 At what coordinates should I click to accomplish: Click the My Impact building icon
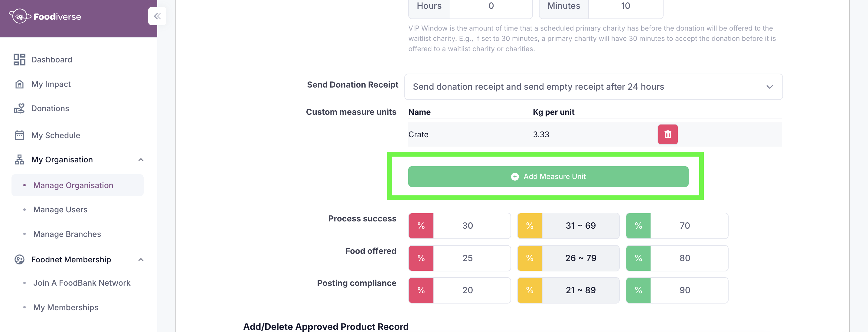point(20,84)
